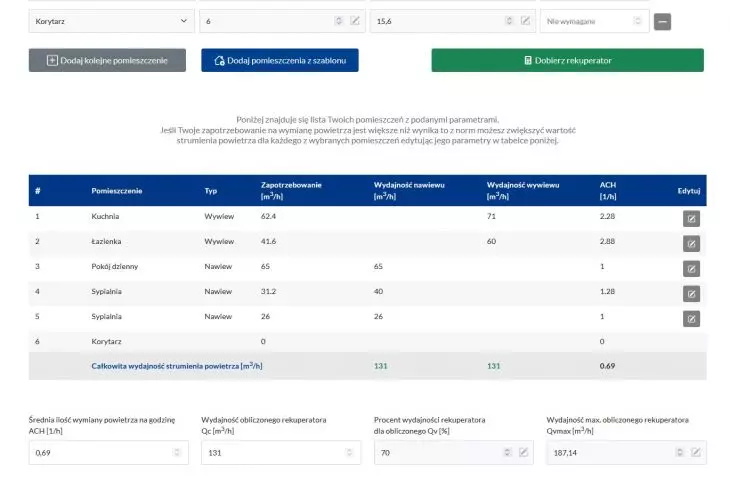Edit the Pokój dzienny row
The height and width of the screenshot is (480, 730).
tap(691, 269)
